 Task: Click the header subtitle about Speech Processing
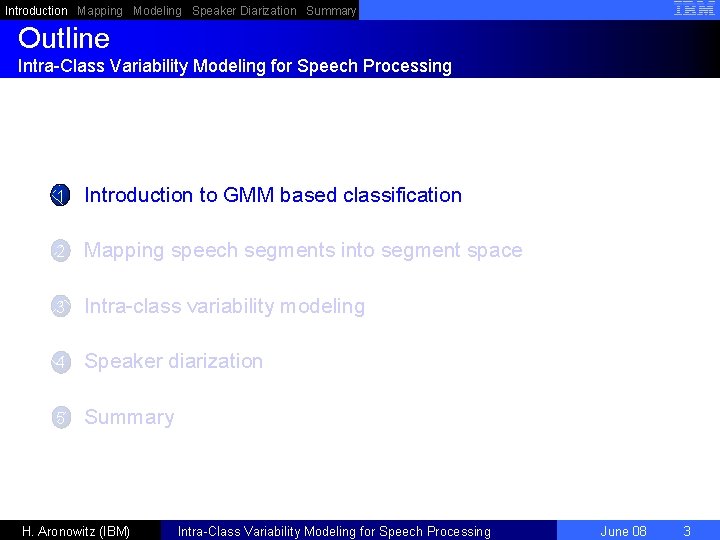(x=235, y=66)
